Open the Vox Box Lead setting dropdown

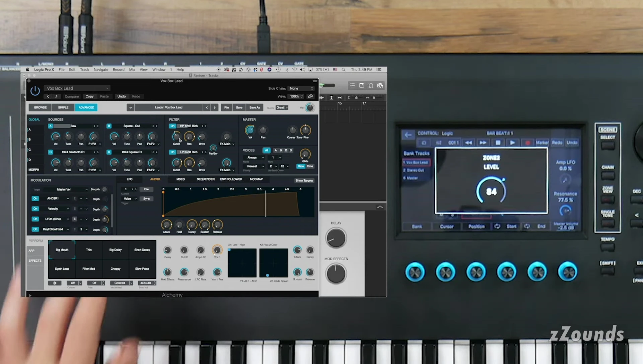coord(77,88)
